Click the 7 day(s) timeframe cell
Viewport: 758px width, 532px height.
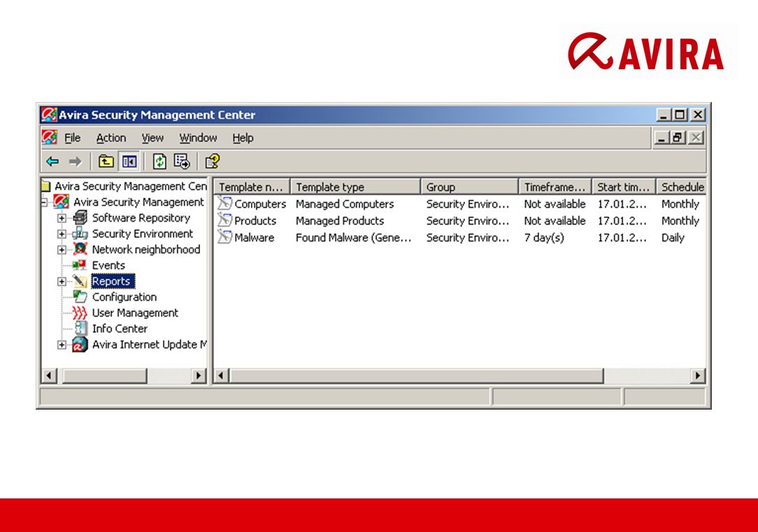pyautogui.click(x=544, y=238)
